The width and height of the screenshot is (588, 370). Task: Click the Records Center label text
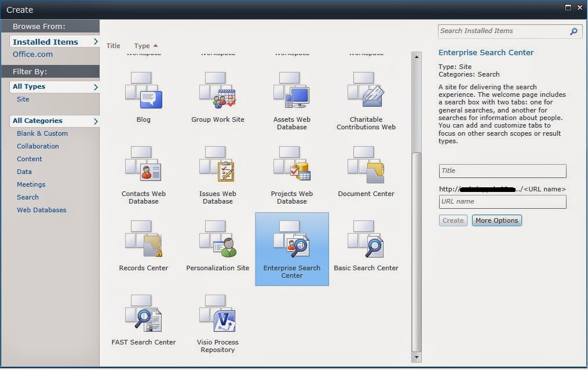pos(143,268)
